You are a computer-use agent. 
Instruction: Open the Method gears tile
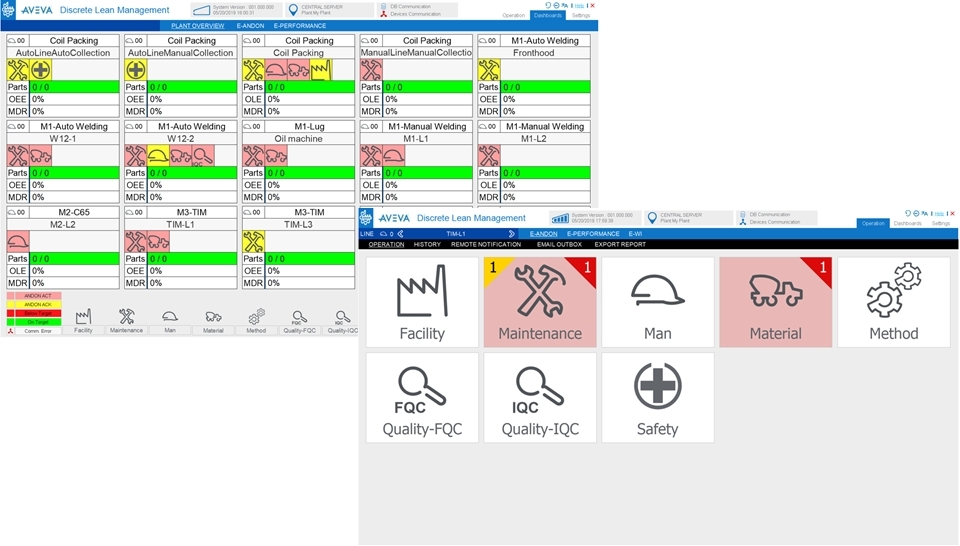893,302
